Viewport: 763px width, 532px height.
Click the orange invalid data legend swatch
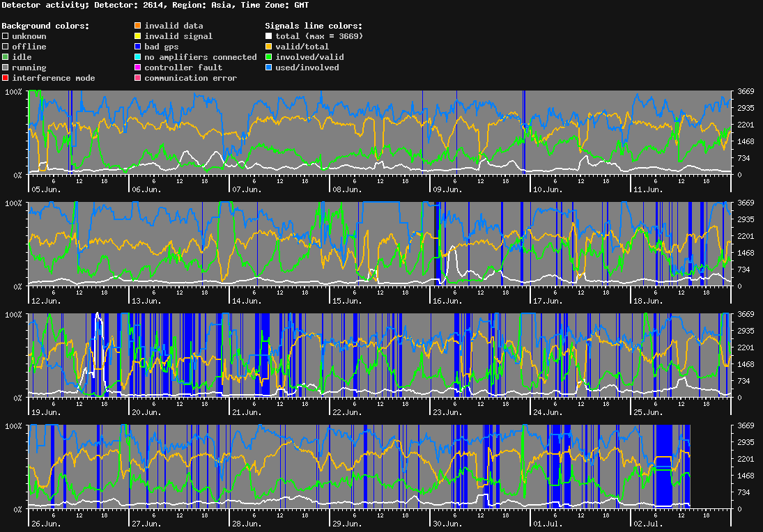[138, 25]
